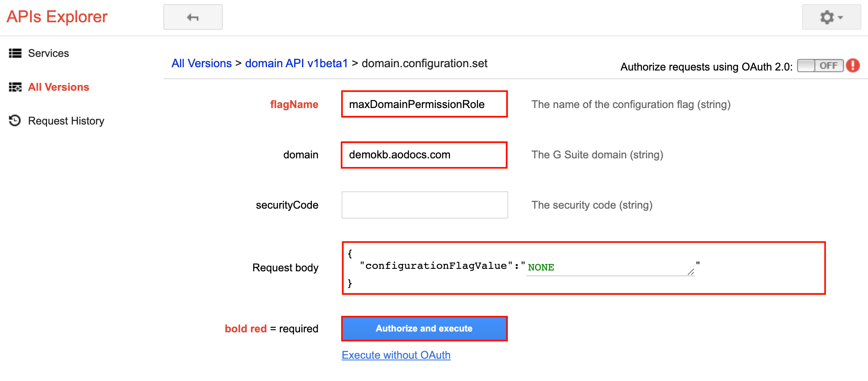Select All Versions in the sidebar
The width and height of the screenshot is (868, 381).
point(59,87)
